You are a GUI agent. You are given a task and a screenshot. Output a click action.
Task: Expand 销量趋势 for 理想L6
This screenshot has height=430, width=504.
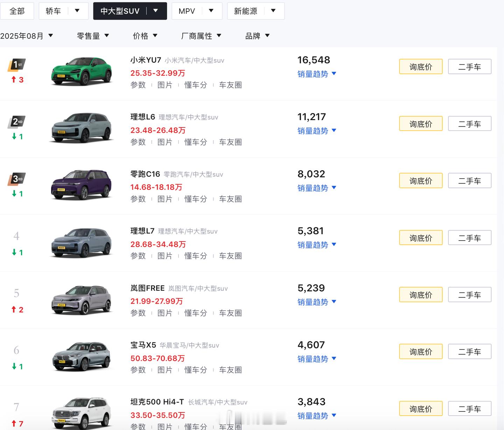click(317, 131)
